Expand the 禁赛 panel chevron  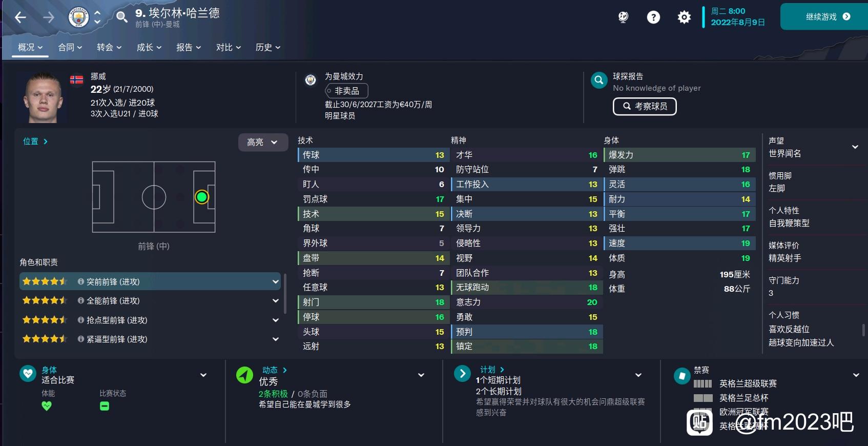[x=856, y=375]
